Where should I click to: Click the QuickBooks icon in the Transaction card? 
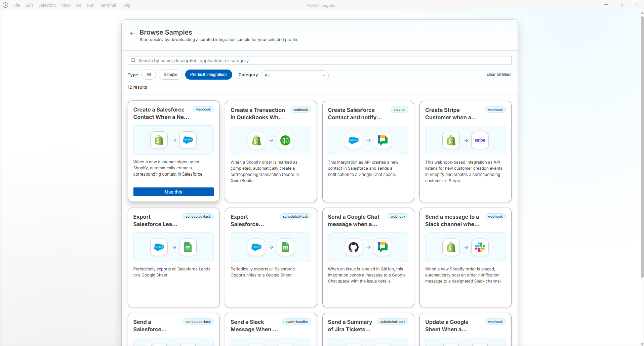tap(285, 140)
